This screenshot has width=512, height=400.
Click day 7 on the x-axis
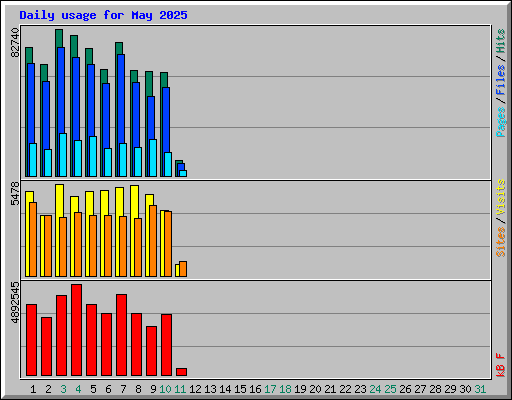coord(123,389)
